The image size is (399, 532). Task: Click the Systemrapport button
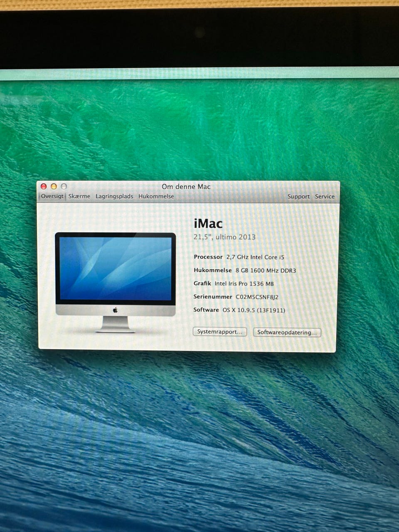coord(220,332)
